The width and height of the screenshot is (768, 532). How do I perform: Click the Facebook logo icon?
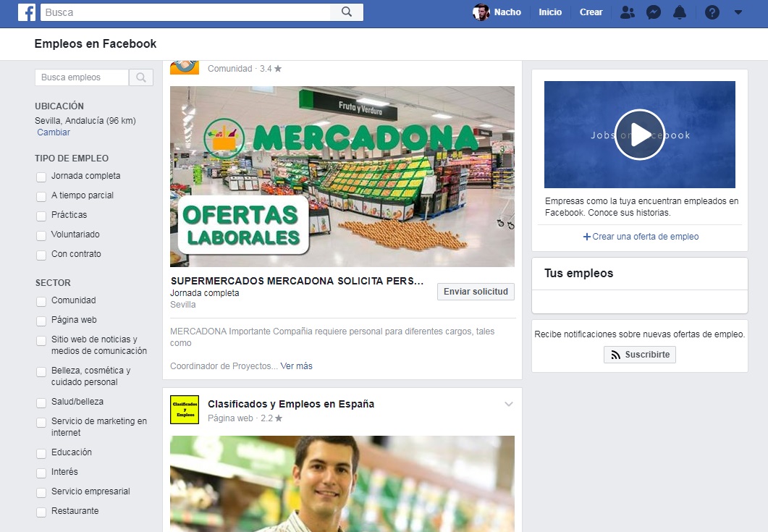coord(27,12)
